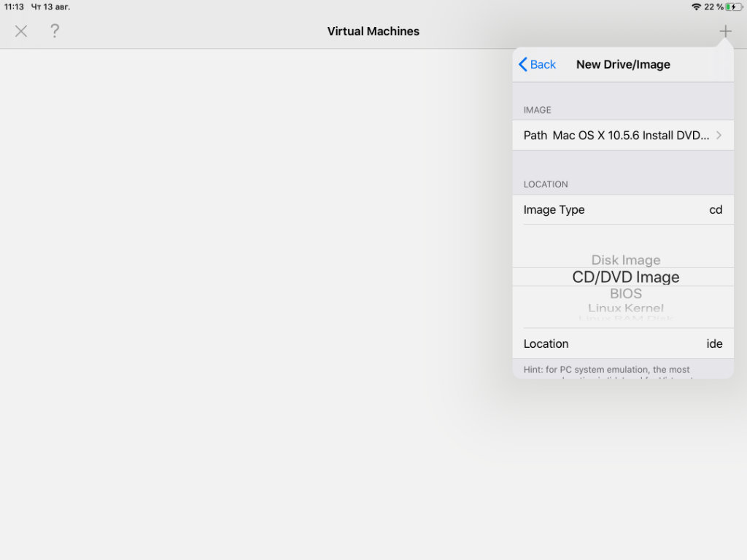The width and height of the screenshot is (747, 560).
Task: Click the New Drive/Image popover title
Action: tap(623, 65)
